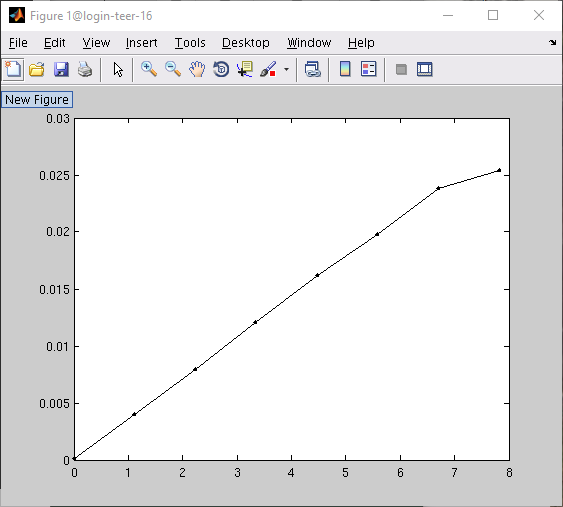Toggle the Data Cursor tool
This screenshot has height=507, width=563.
pos(245,69)
